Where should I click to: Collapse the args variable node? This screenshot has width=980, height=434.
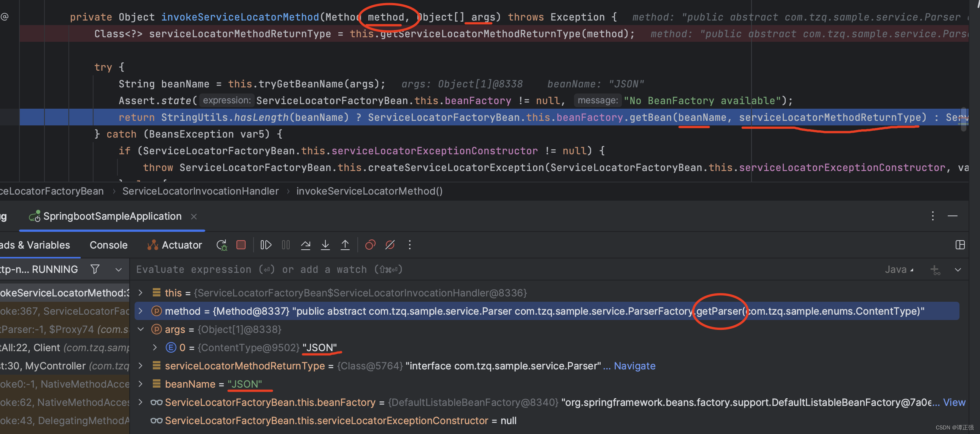pos(140,329)
